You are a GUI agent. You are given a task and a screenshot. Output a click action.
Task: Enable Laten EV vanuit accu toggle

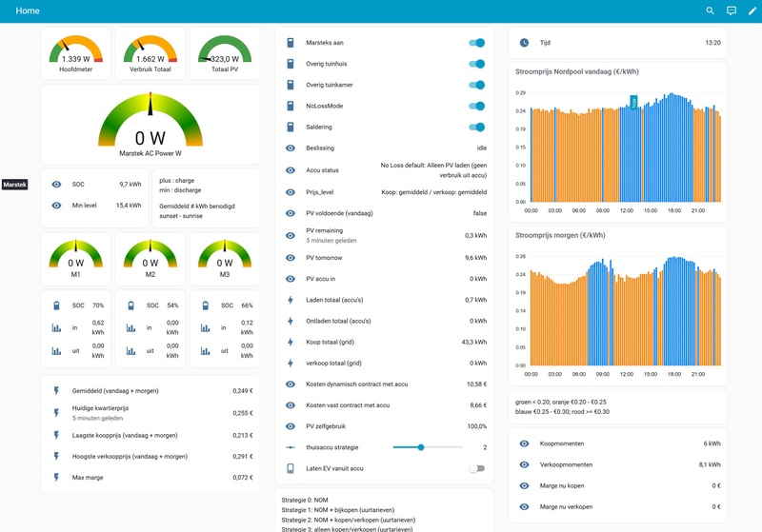click(x=477, y=468)
